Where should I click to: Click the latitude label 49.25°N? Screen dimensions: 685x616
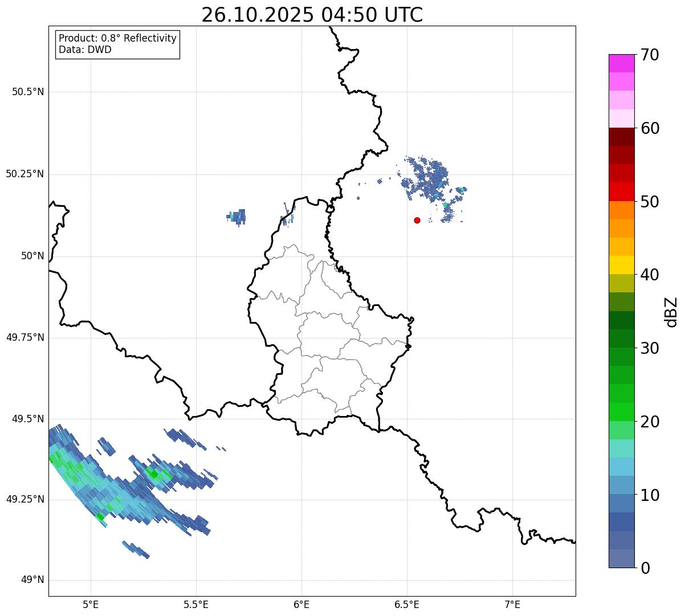point(25,500)
